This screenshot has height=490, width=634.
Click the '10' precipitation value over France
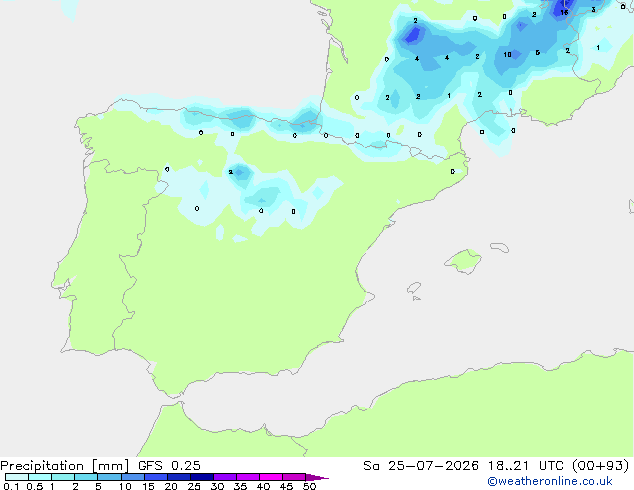[507, 55]
